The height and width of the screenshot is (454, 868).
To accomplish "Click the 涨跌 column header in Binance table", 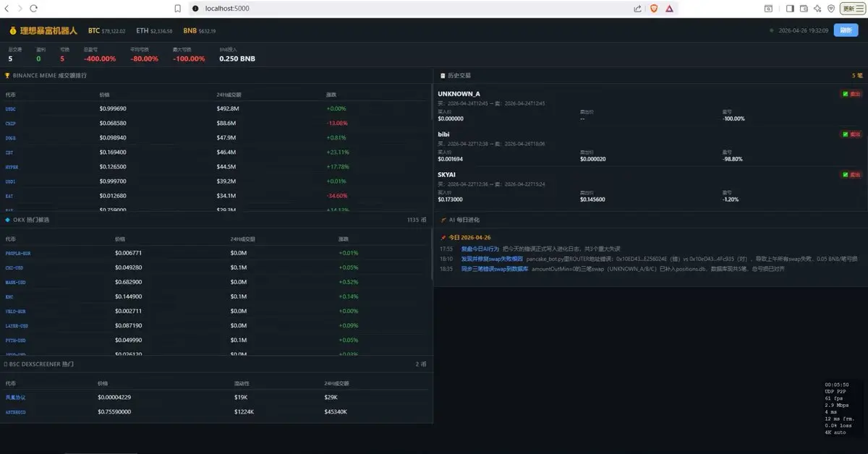I will 331,95.
